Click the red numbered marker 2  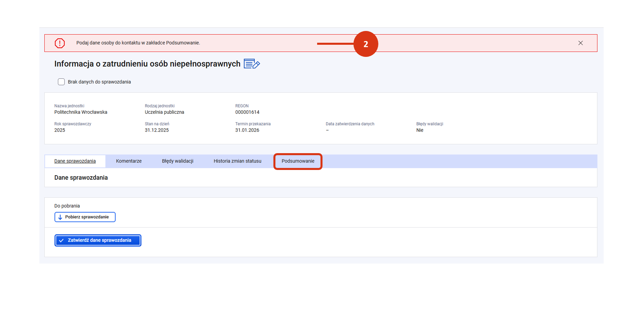click(x=366, y=44)
